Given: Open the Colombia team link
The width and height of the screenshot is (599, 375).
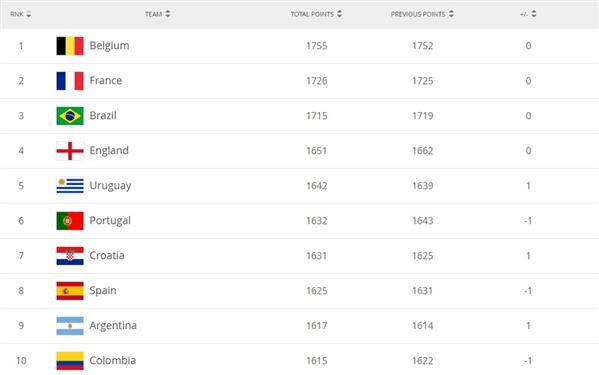Looking at the screenshot, I should click(112, 360).
